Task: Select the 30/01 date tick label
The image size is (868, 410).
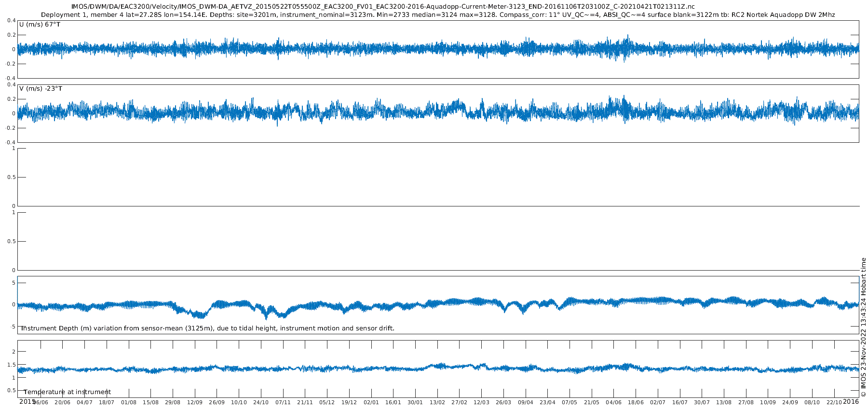Action: pos(415,402)
